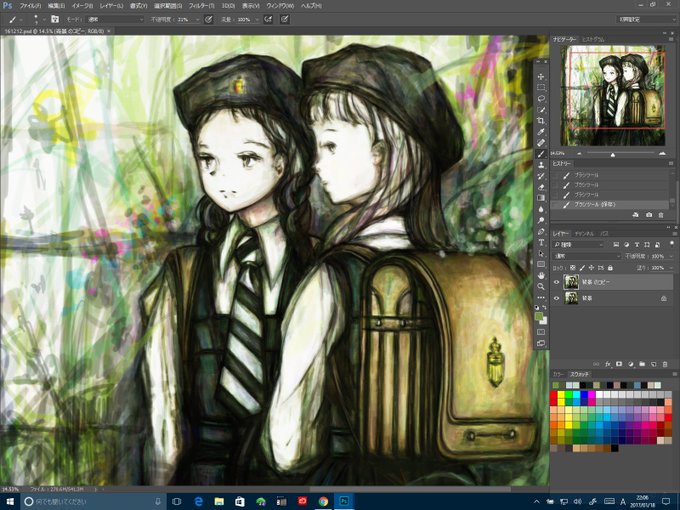
Task: Select the Eyedropper tool
Action: pyautogui.click(x=541, y=132)
